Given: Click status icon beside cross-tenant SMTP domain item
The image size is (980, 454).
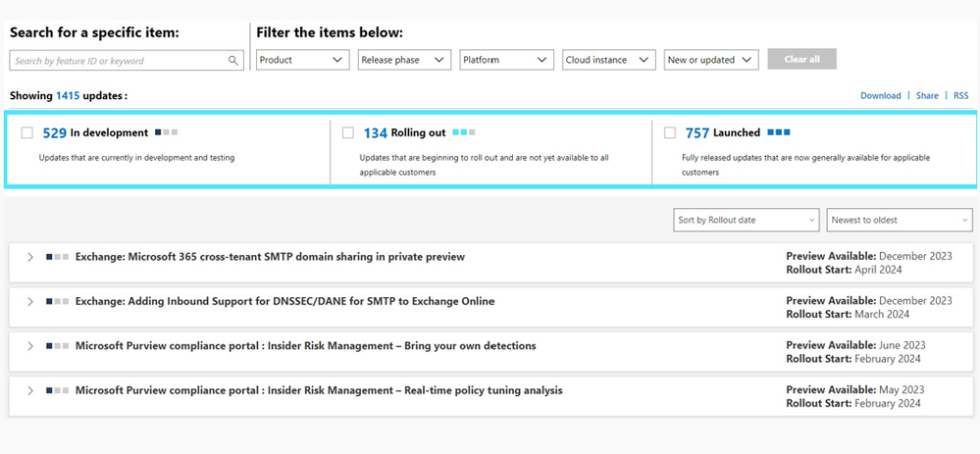Looking at the screenshot, I should (x=58, y=257).
